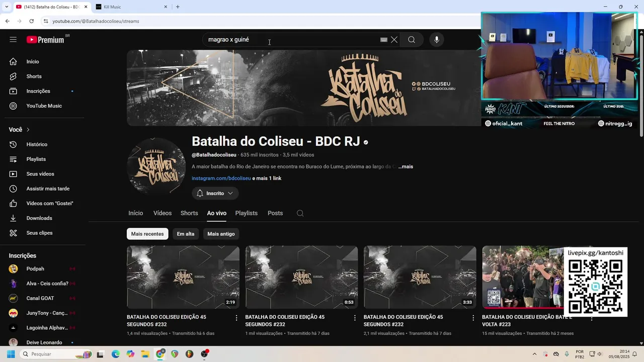Viewport: 644px width, 362px height.
Task: Expand the Inscrito subscription dropdown
Action: point(215,193)
